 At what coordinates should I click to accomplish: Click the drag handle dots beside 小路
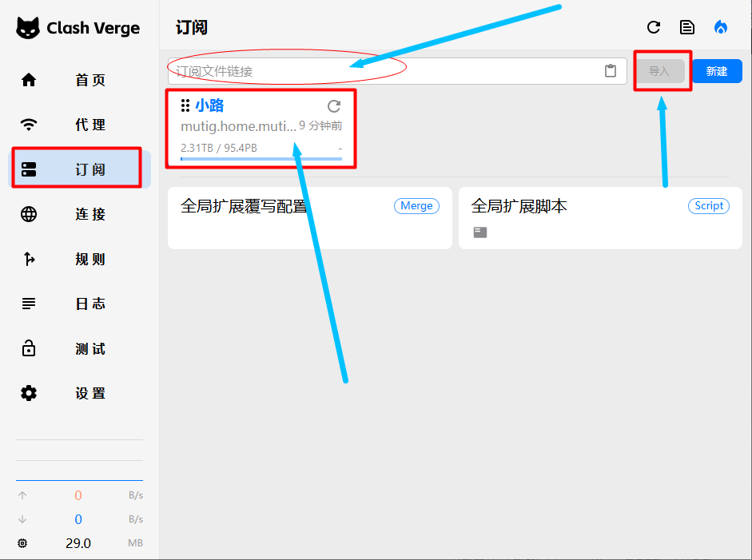point(185,105)
